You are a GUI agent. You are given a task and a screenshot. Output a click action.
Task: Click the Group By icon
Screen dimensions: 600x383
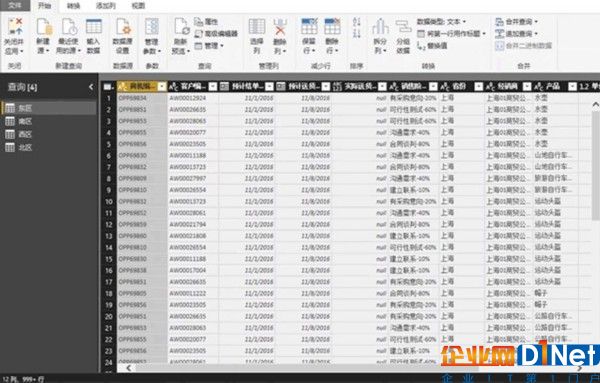(403, 28)
